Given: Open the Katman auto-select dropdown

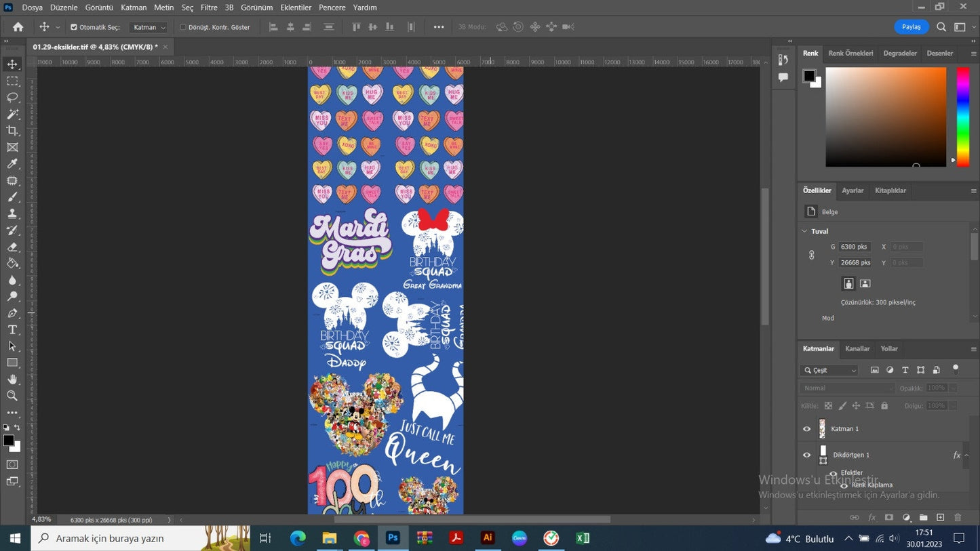Looking at the screenshot, I should 149,27.
